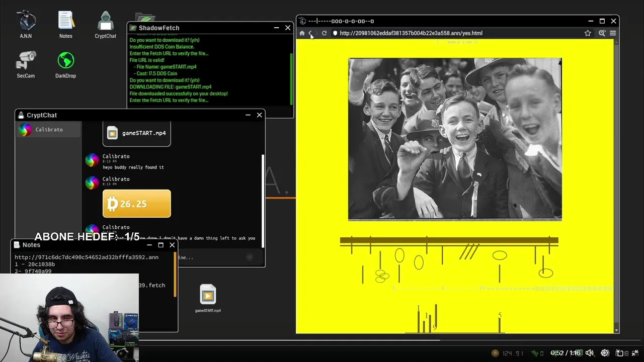Open the video settings gear
This screenshot has width=644, height=362.
point(605,353)
